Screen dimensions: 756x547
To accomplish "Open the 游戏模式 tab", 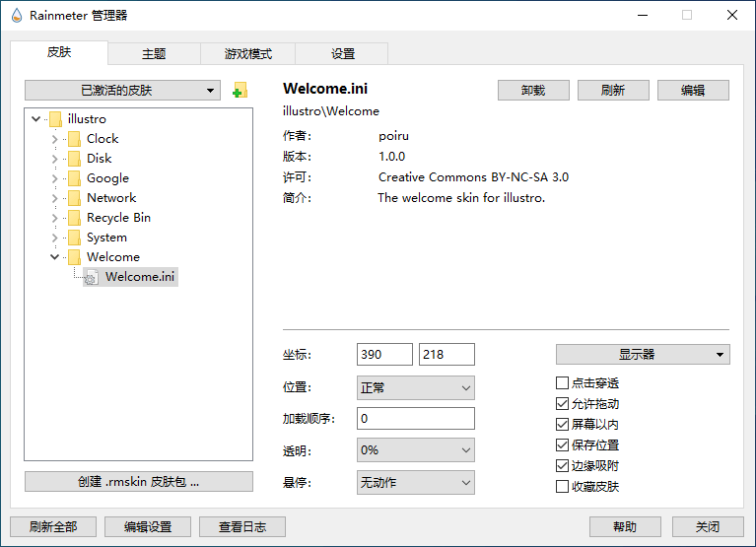I will click(247, 54).
